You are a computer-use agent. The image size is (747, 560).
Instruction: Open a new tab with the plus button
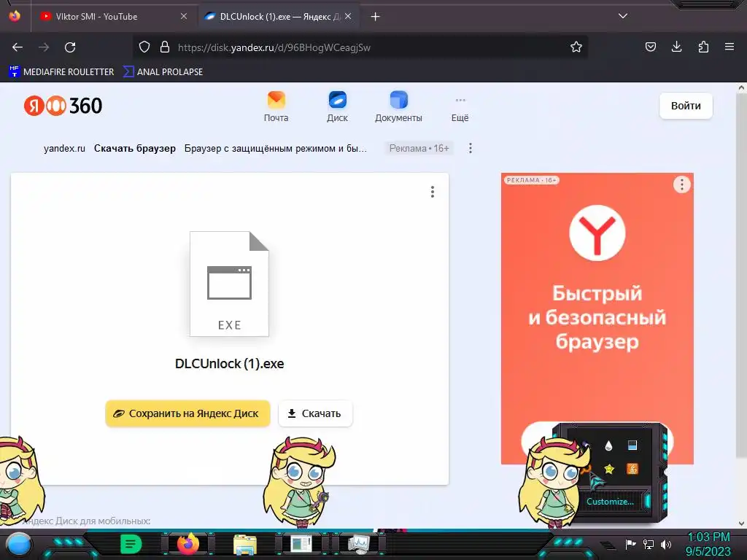(376, 17)
